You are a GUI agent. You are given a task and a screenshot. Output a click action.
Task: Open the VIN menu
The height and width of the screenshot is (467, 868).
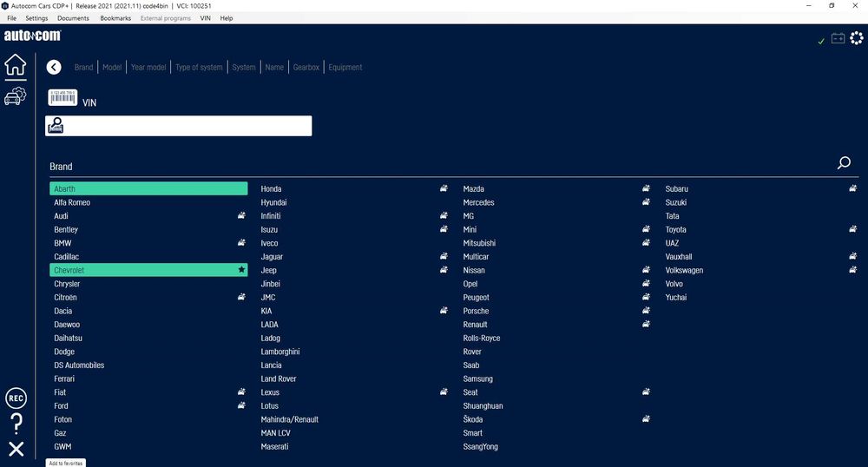206,18
